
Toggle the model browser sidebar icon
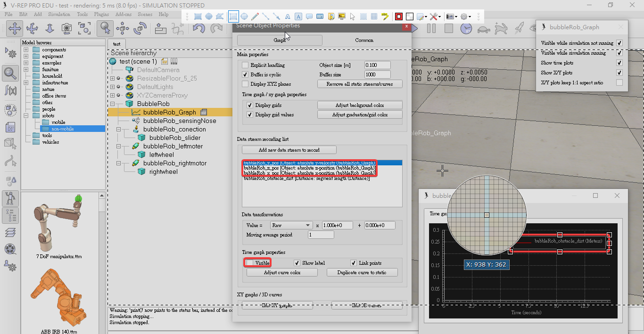tap(10, 198)
